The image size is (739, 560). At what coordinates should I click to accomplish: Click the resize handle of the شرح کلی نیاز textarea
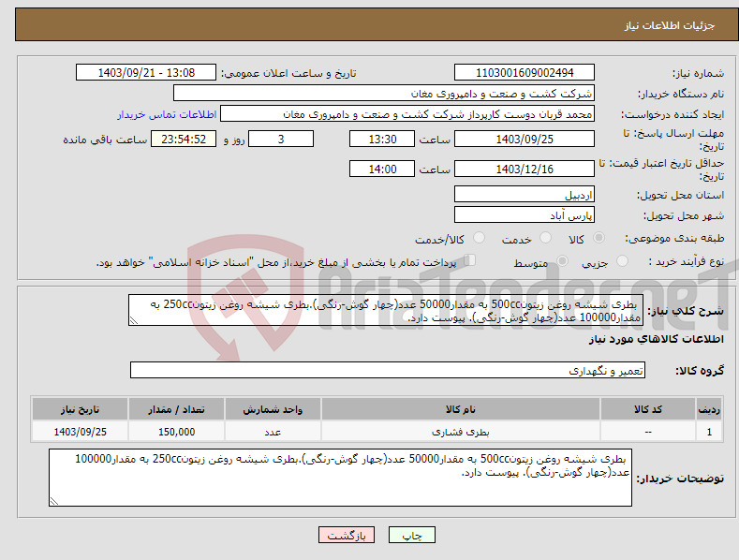tap(134, 320)
